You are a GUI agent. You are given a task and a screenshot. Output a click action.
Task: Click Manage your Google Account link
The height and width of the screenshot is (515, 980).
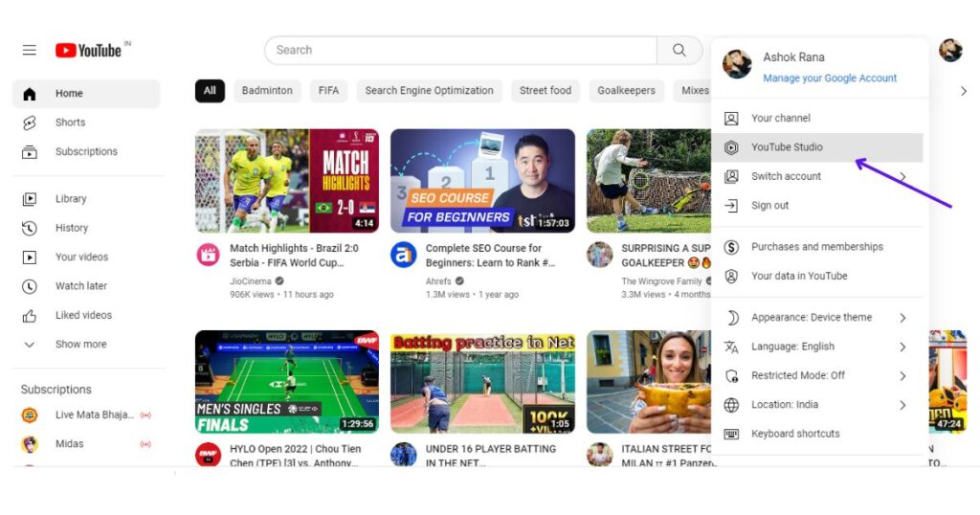coord(830,78)
